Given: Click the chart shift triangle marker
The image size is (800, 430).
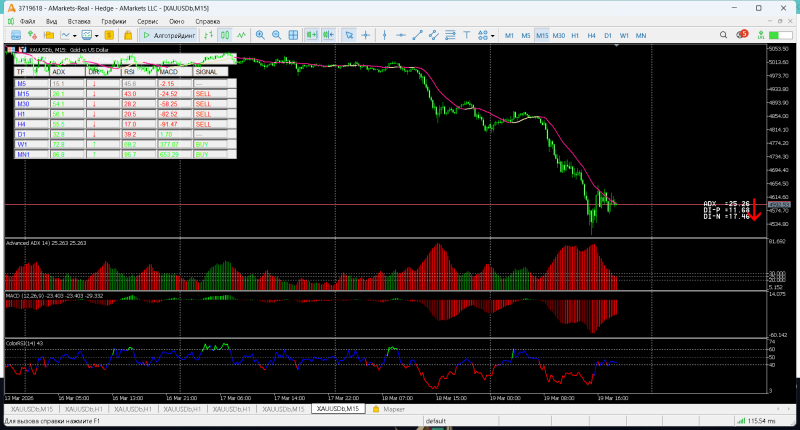Looking at the screenshot, I should (616, 46).
